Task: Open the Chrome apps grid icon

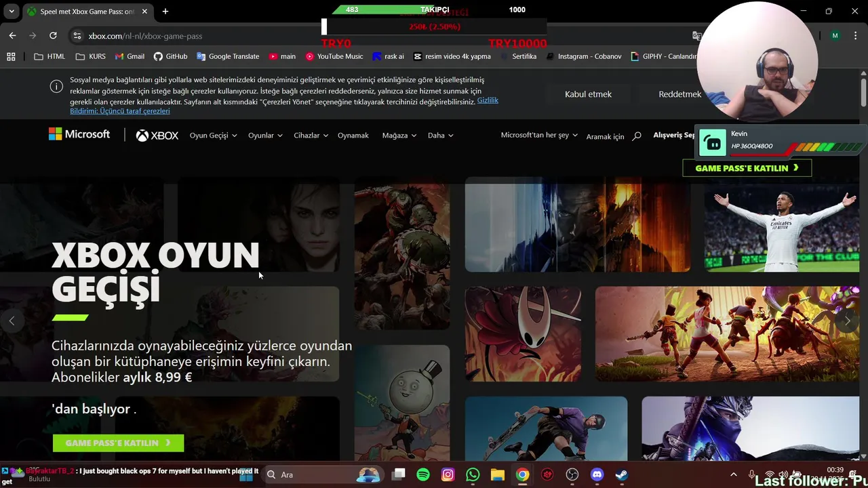Action: [11, 56]
